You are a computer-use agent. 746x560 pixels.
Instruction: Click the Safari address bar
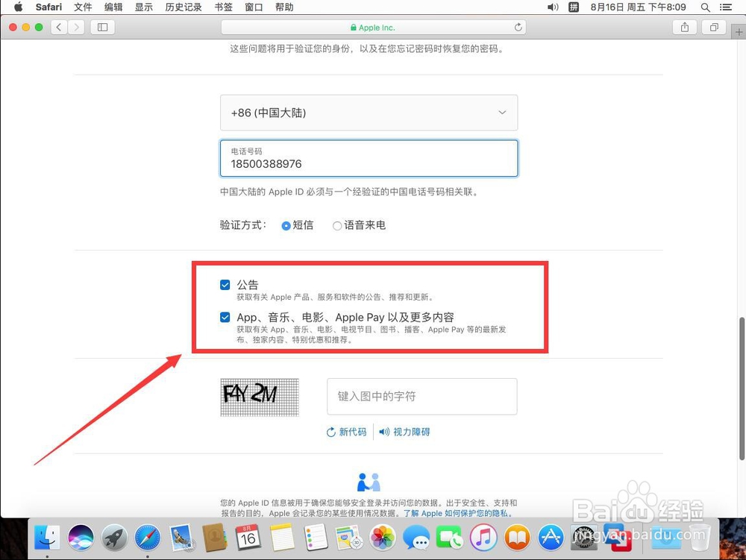point(374,27)
